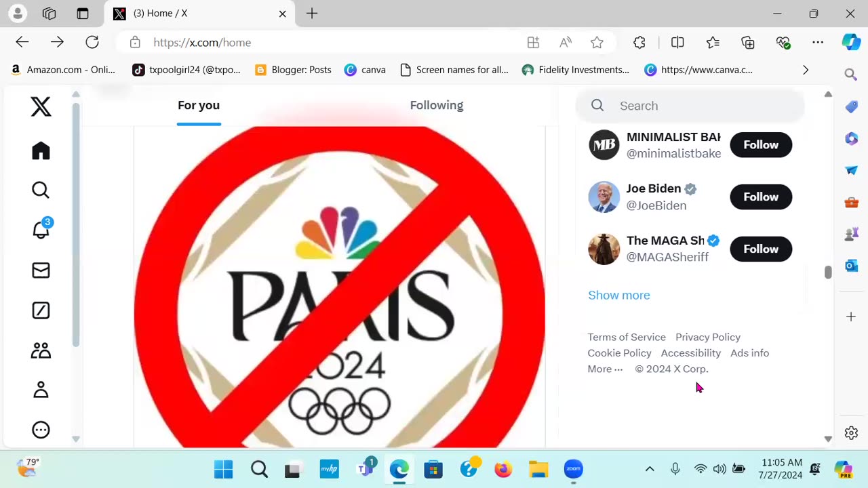This screenshot has height=488, width=868.
Task: Open Communities people icon in sidebar
Action: click(x=41, y=350)
